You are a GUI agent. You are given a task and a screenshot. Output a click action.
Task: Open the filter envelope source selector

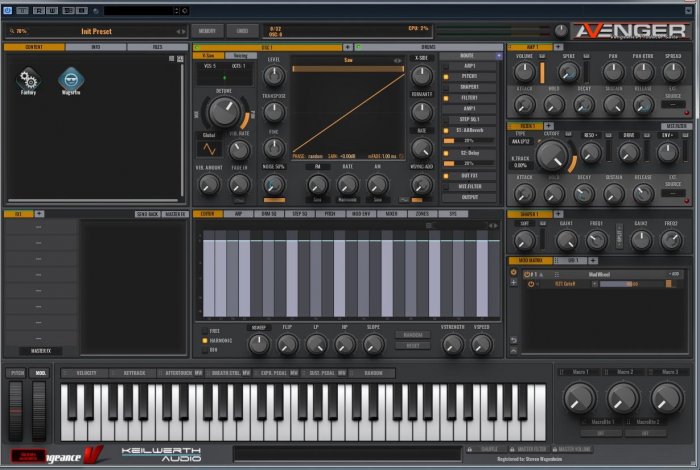point(673,193)
